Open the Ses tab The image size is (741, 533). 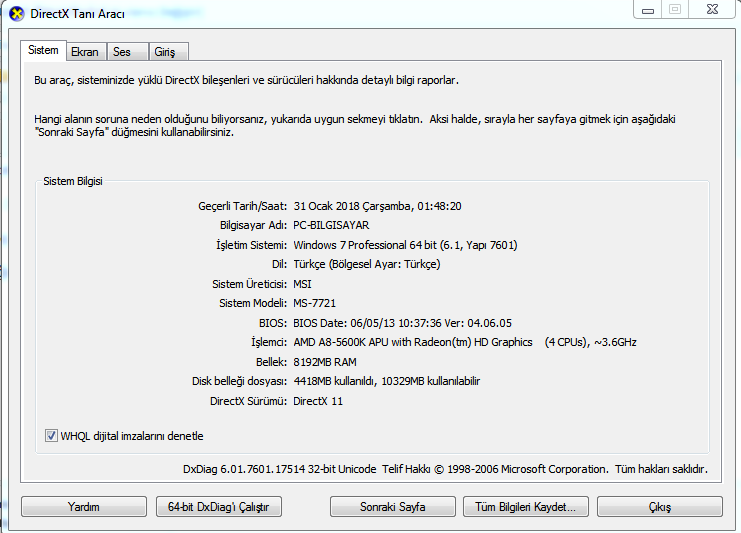pos(121,52)
